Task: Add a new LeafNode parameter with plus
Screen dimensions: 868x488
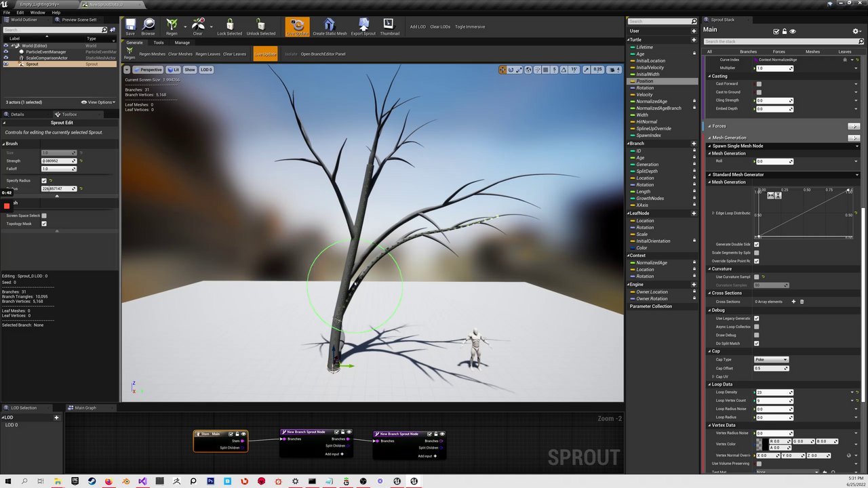Action: 694,213
